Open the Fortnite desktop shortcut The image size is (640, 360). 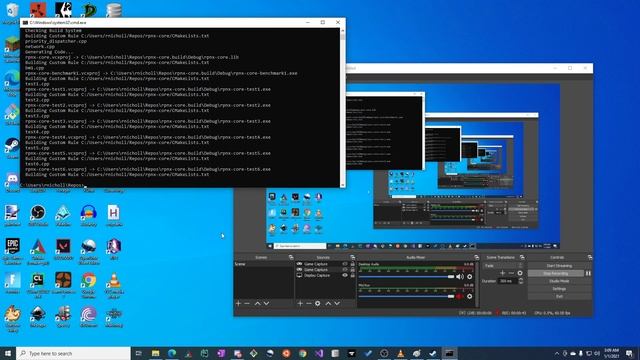pos(13,283)
